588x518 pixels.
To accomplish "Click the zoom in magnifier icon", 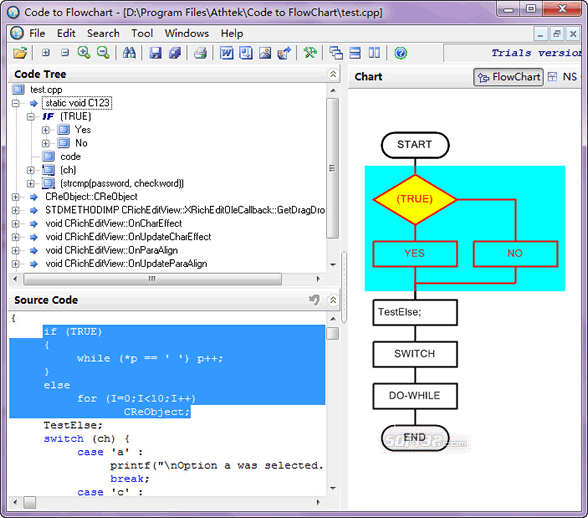I will coord(84,53).
